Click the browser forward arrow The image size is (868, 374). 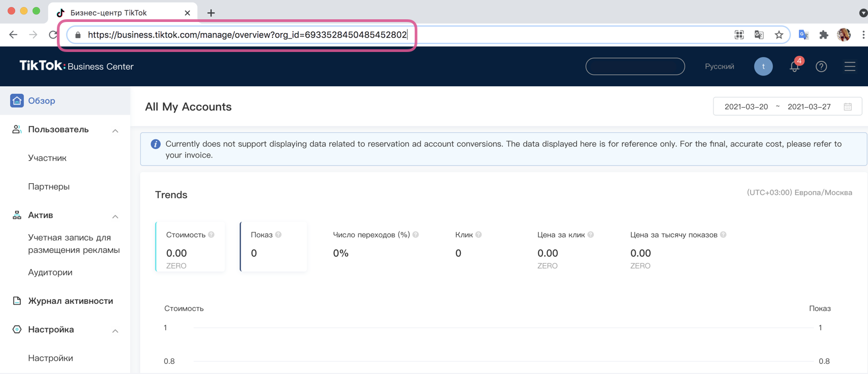click(33, 35)
